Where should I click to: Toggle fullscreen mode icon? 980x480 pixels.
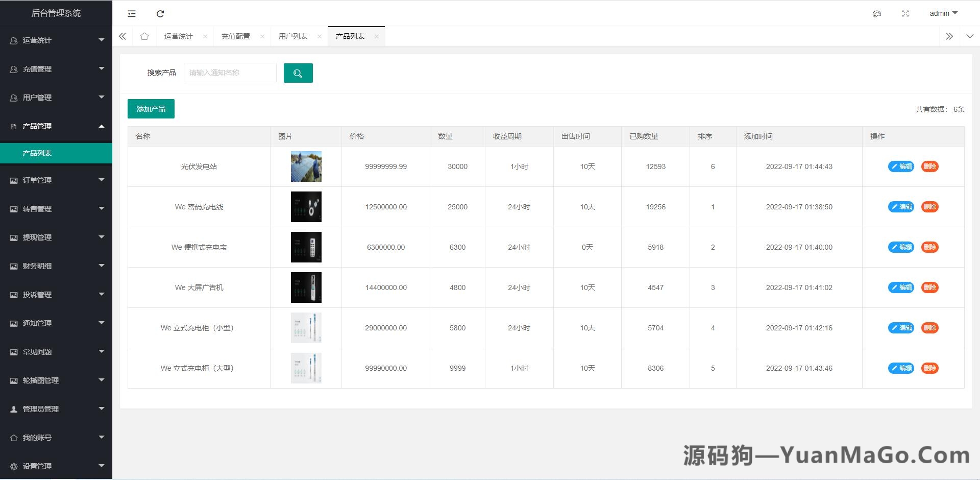[905, 14]
